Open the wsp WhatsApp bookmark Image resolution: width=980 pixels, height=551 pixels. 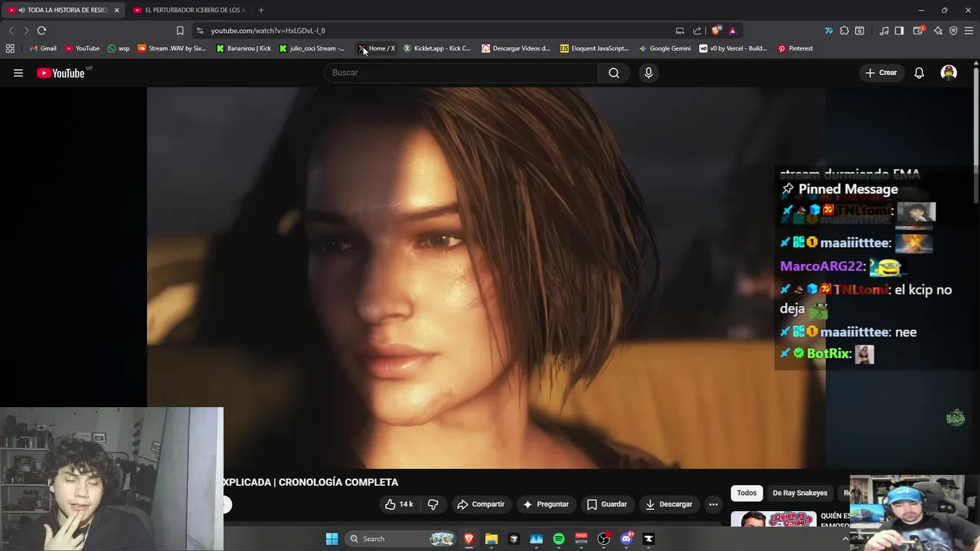pos(119,48)
